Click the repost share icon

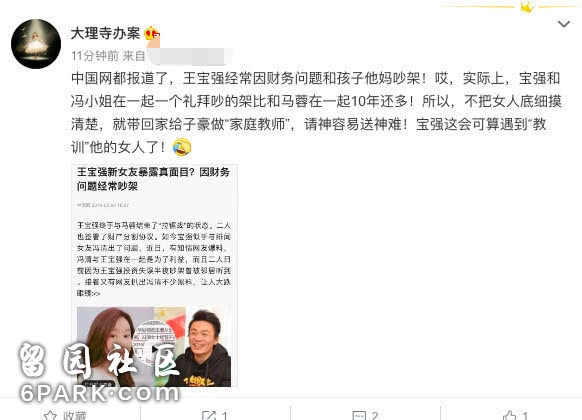(209, 416)
